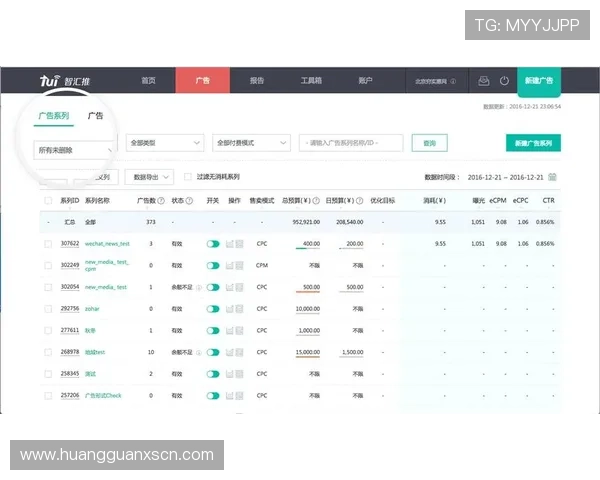The width and height of the screenshot is (600, 480).
Task: Click the 新建广告系列 button
Action: pyautogui.click(x=533, y=143)
